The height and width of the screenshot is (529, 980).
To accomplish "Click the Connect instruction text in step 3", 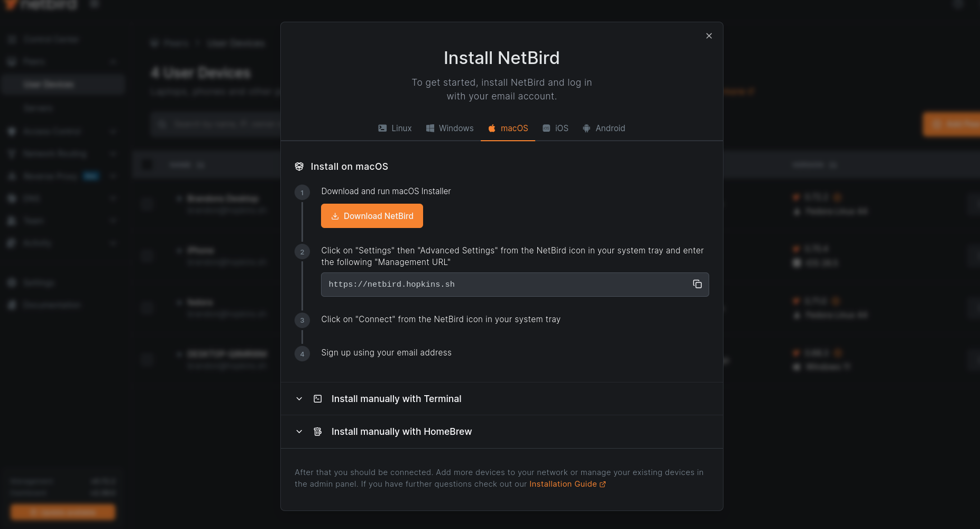I will click(x=441, y=319).
